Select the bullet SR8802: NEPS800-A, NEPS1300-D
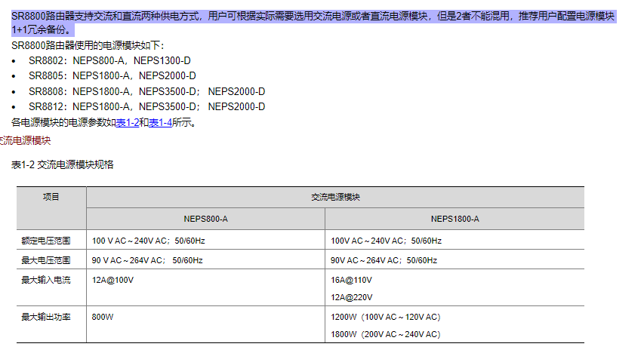644x356 pixels. (x=109, y=60)
